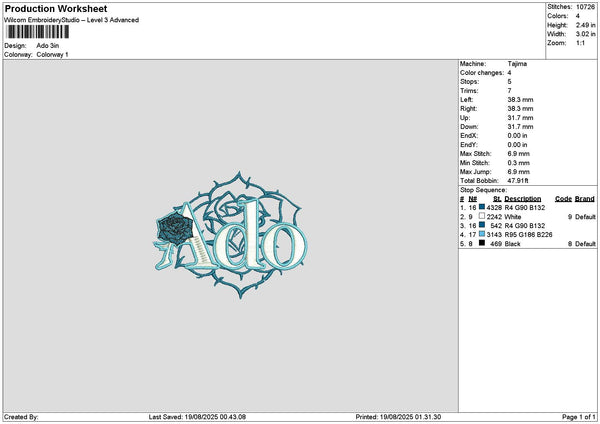Click the stop 4 row R95 G186 B226
This screenshot has height=424, width=600.
[528, 235]
